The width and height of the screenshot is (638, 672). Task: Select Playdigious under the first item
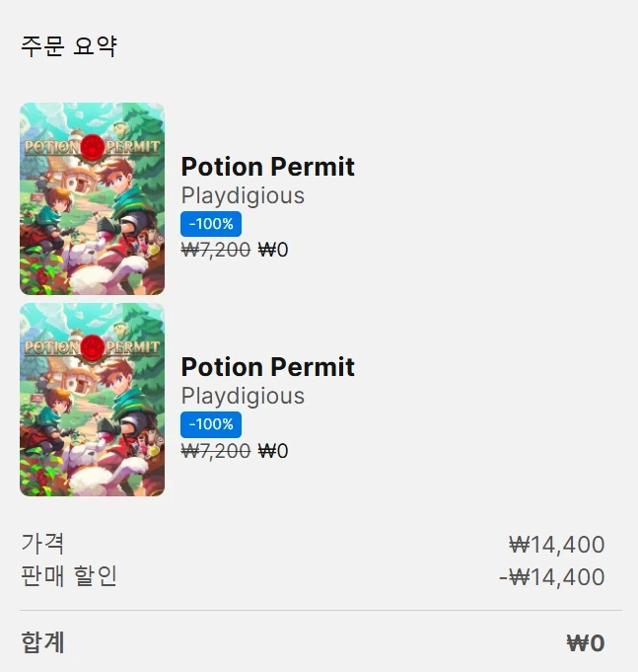click(x=243, y=195)
